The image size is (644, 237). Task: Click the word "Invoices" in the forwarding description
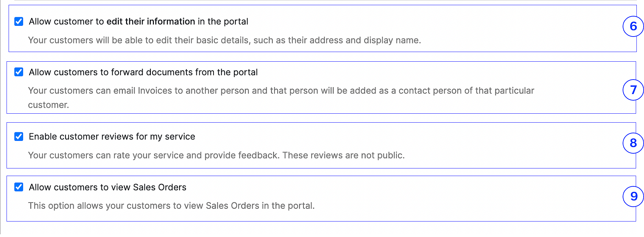point(155,91)
